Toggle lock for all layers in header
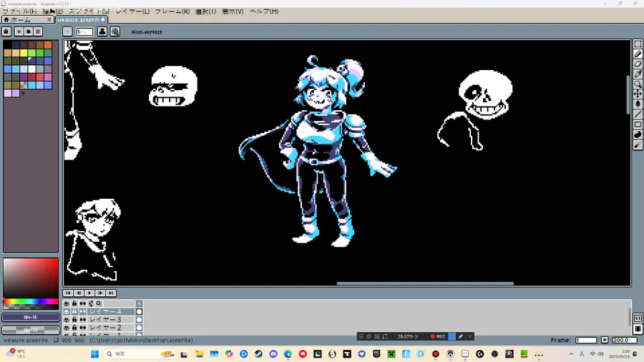The height and width of the screenshot is (362, 644). (74, 304)
